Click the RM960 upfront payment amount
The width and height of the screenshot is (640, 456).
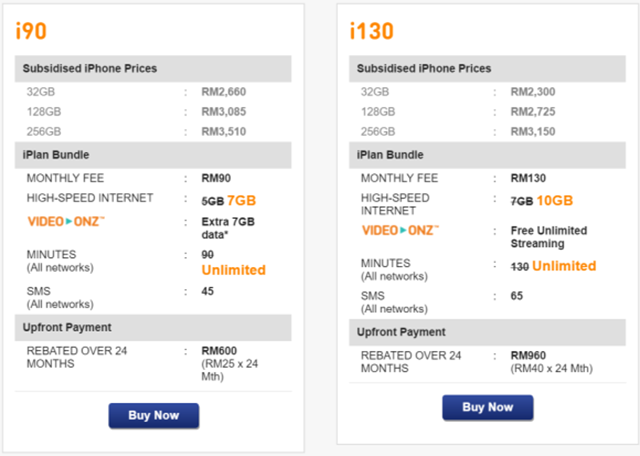[x=528, y=356]
